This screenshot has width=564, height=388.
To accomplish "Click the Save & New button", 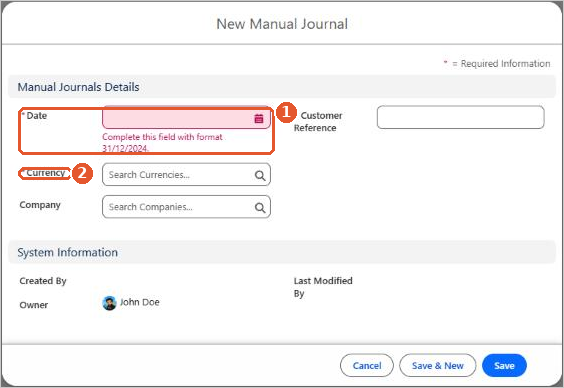I will pyautogui.click(x=437, y=365).
